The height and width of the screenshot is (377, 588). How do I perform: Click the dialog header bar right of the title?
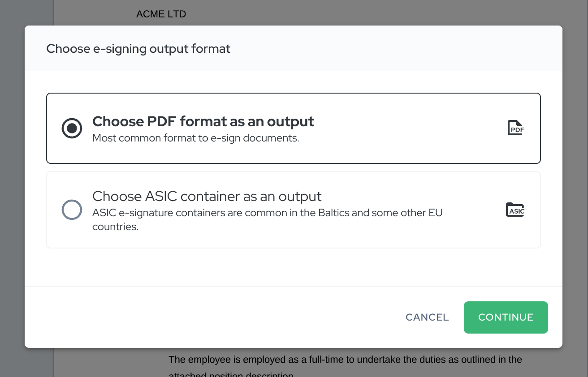394,48
